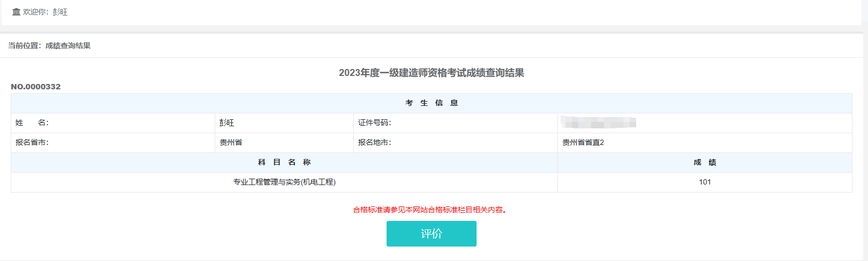This screenshot has width=868, height=261.
Task: Click the 考生信息 table header
Action: pos(431,103)
